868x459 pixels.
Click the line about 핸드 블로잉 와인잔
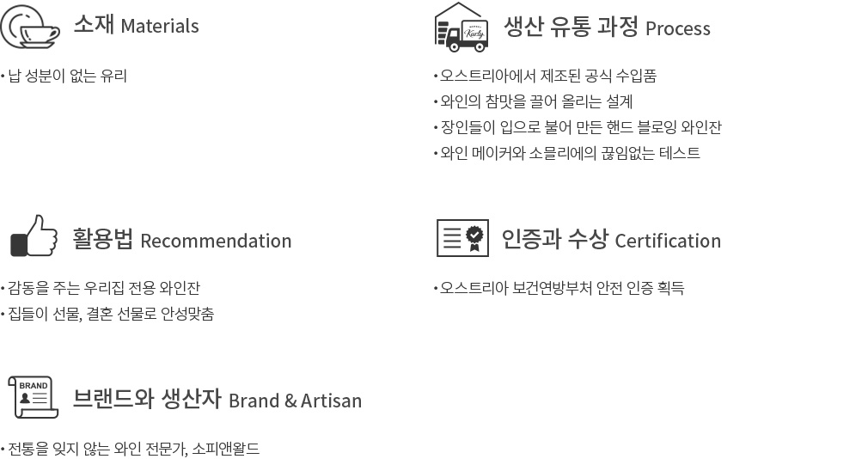click(x=581, y=127)
